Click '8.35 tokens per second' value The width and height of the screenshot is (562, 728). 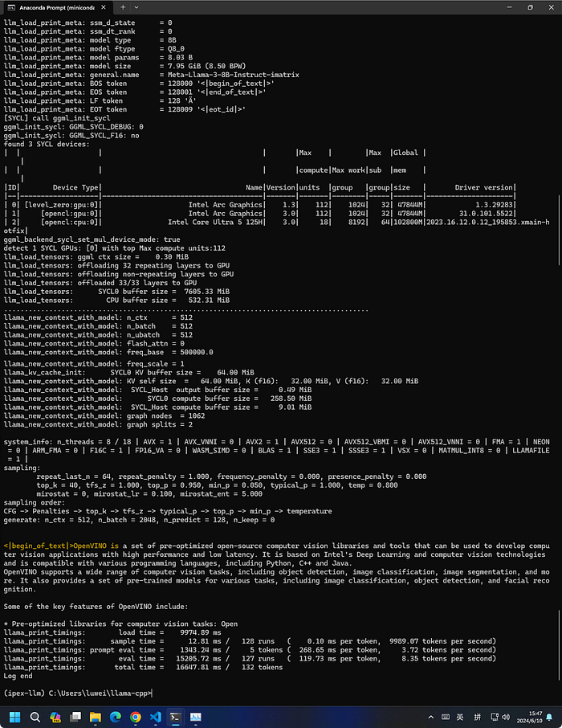pos(449,658)
